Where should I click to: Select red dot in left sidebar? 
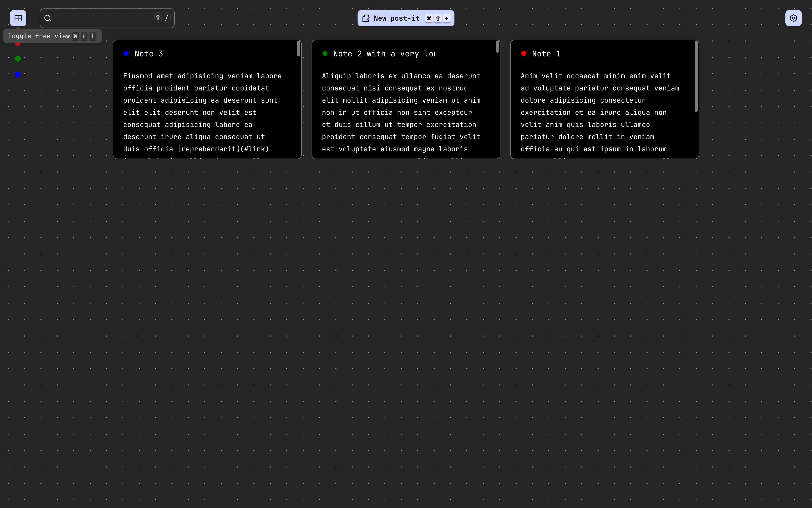[x=18, y=44]
